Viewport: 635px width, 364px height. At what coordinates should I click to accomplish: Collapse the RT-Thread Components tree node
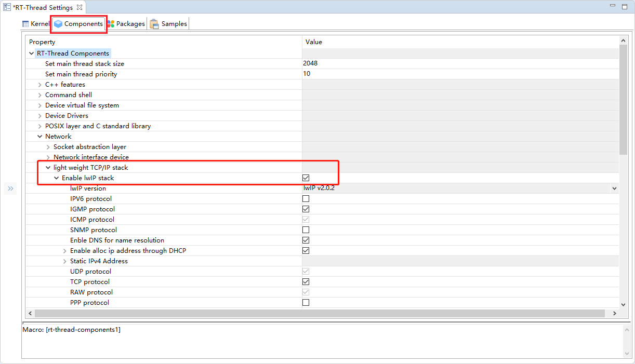(31, 53)
